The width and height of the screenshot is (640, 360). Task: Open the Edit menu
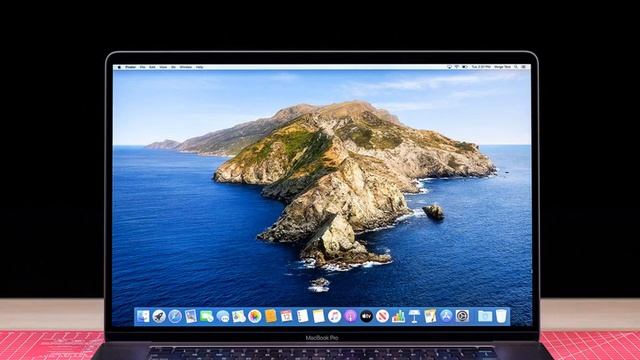152,67
